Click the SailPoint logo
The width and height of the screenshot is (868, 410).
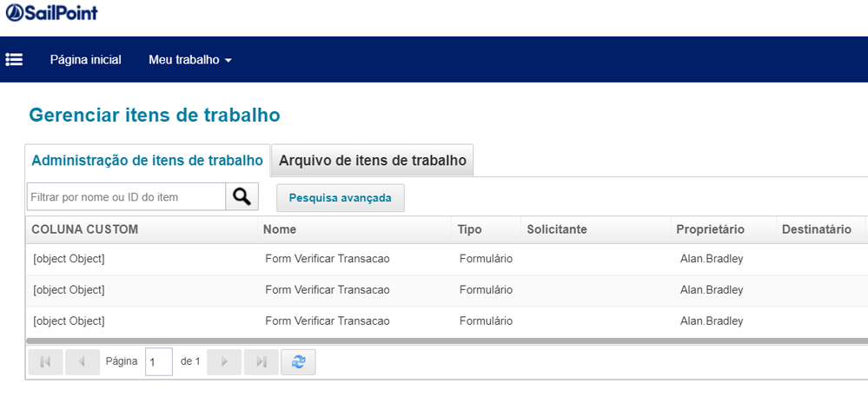point(51,13)
